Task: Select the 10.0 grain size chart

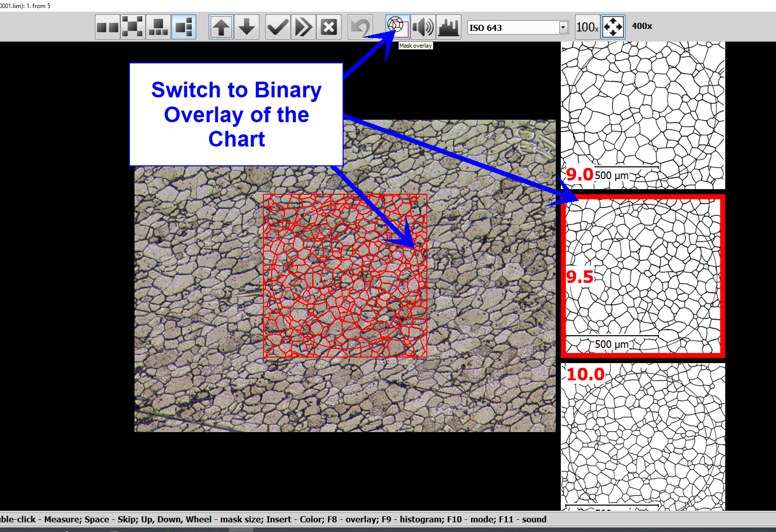Action: click(x=643, y=436)
